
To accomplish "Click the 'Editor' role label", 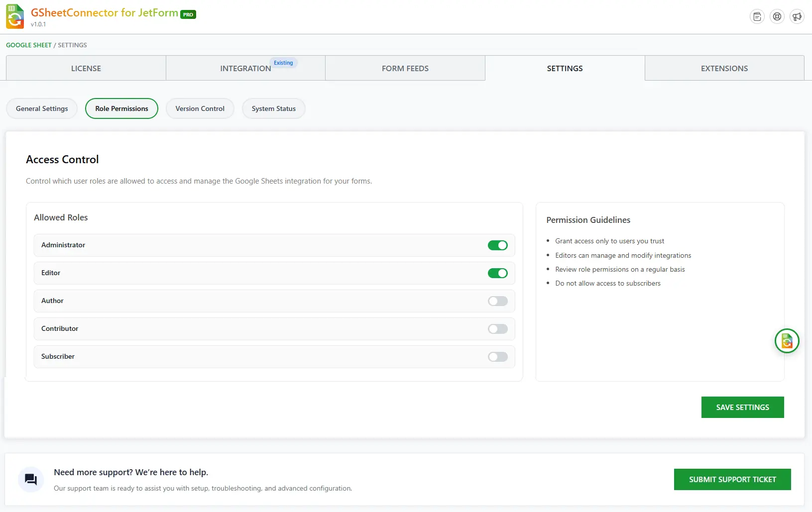I will (x=51, y=273).
